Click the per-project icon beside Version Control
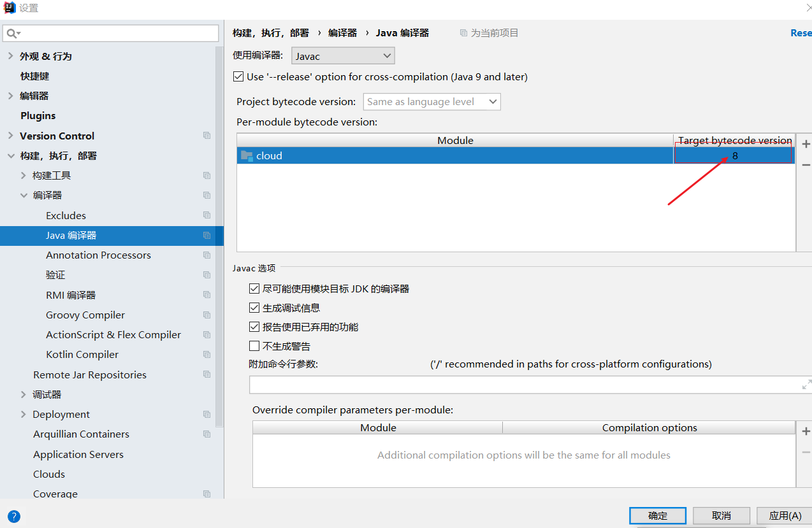The width and height of the screenshot is (812, 528). point(207,135)
